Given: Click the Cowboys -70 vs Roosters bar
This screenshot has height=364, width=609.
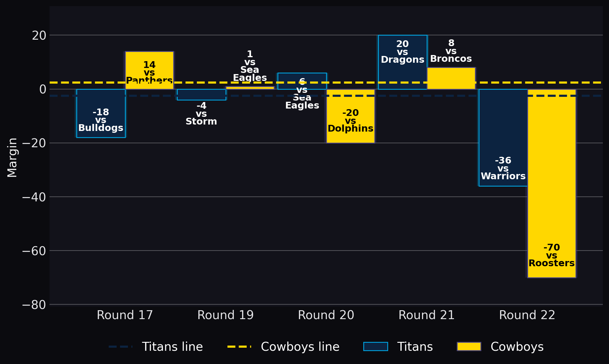Looking at the screenshot, I should 552,184.
